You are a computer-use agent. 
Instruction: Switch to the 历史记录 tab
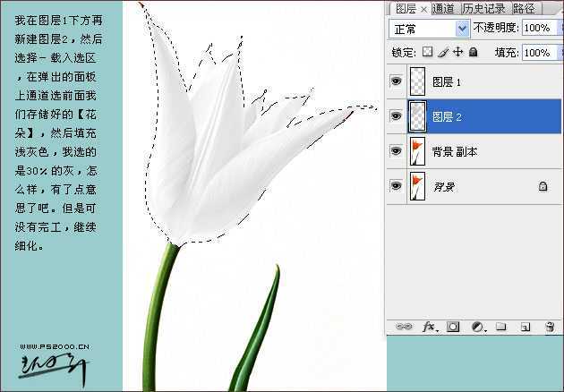pyautogui.click(x=483, y=8)
